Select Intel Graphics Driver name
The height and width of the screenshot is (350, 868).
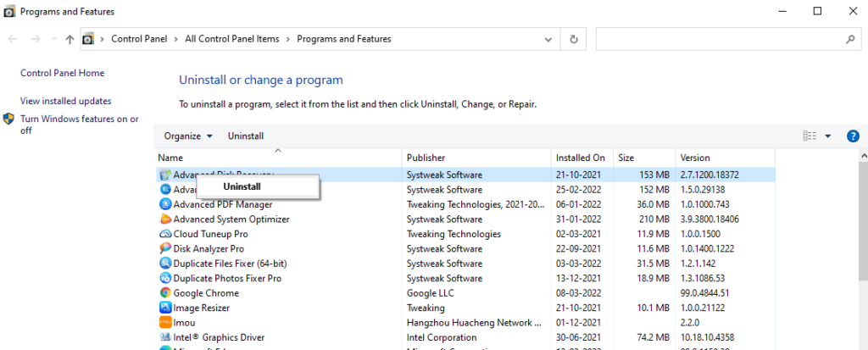point(220,337)
